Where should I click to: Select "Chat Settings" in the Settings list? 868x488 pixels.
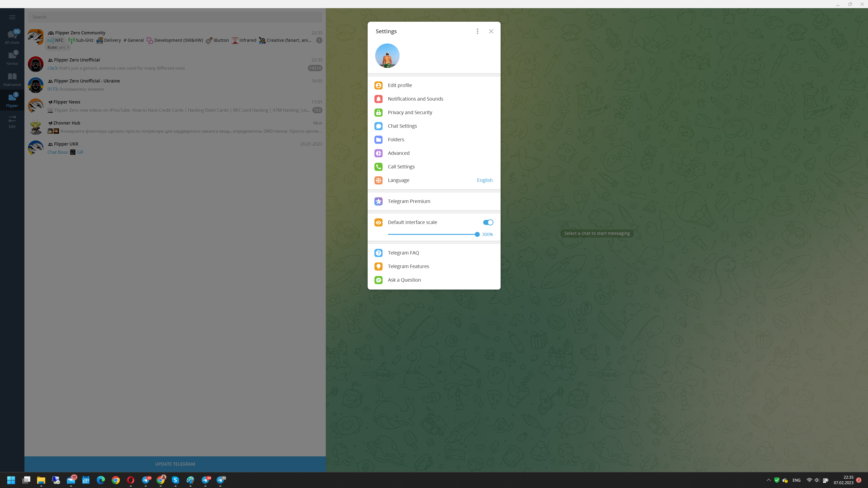coord(402,126)
